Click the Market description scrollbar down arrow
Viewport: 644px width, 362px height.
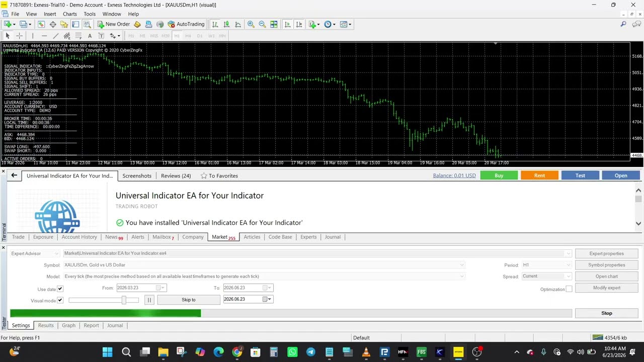pos(638,224)
